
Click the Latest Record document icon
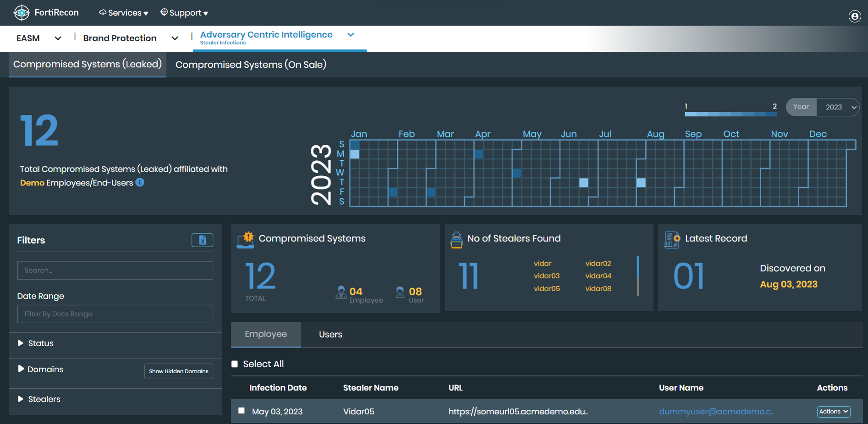[x=671, y=239]
